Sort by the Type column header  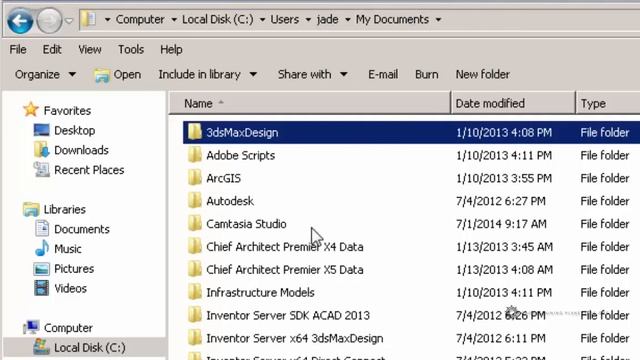click(608, 103)
